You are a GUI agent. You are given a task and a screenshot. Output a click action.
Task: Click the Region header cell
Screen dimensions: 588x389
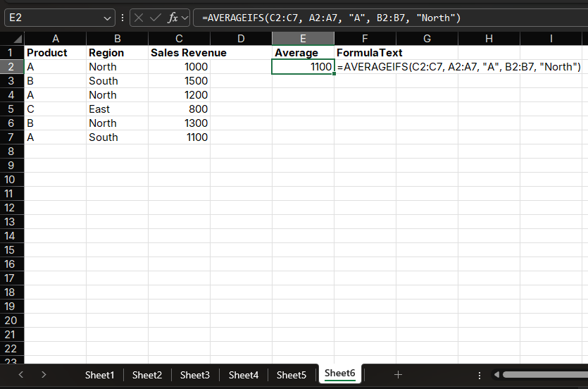tap(118, 53)
